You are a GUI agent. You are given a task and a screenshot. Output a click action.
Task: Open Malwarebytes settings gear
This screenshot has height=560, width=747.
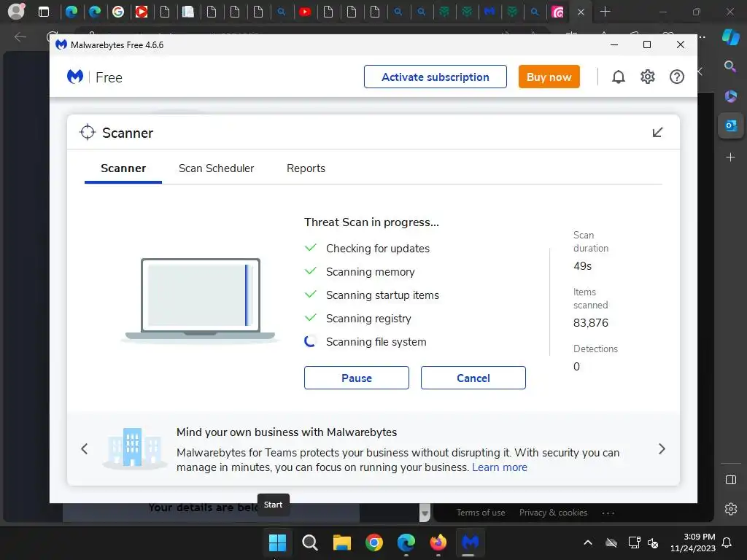648,77
